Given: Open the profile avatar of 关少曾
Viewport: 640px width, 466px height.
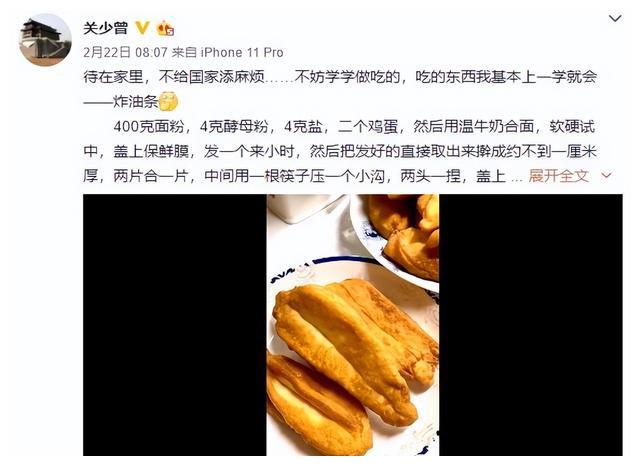Looking at the screenshot, I should coord(45,40).
